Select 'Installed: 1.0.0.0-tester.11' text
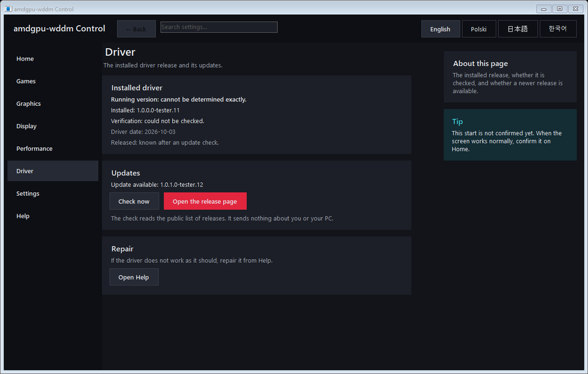Viewport: 588px width, 374px height. (x=145, y=111)
